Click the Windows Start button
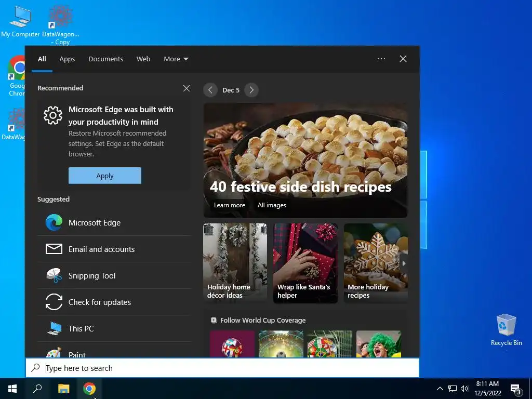 coord(12,389)
